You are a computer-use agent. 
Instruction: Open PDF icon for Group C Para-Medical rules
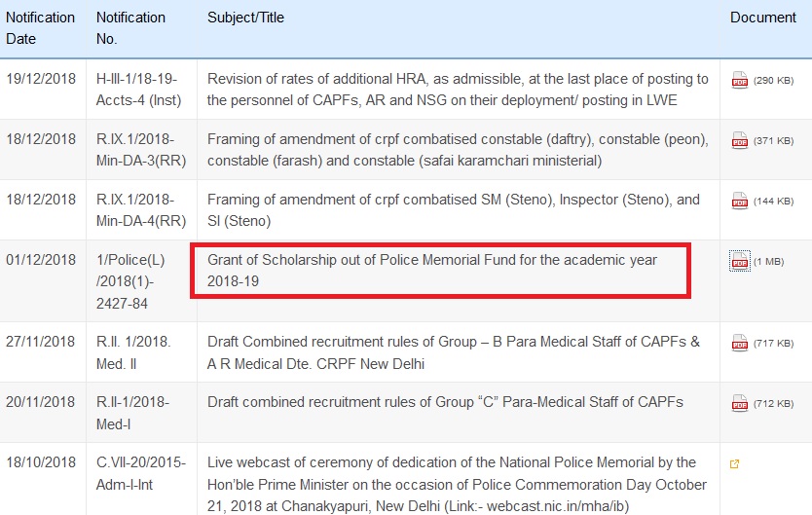(740, 403)
